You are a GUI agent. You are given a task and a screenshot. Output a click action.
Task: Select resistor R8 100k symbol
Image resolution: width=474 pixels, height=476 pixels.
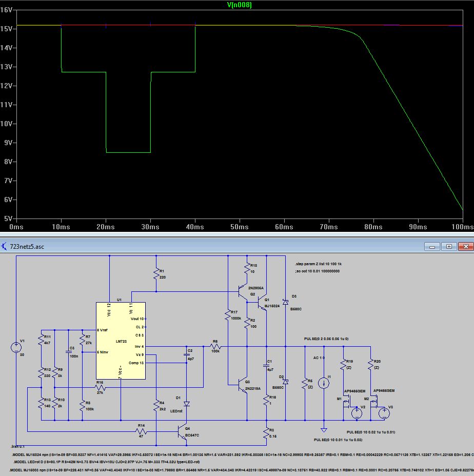pos(82,406)
